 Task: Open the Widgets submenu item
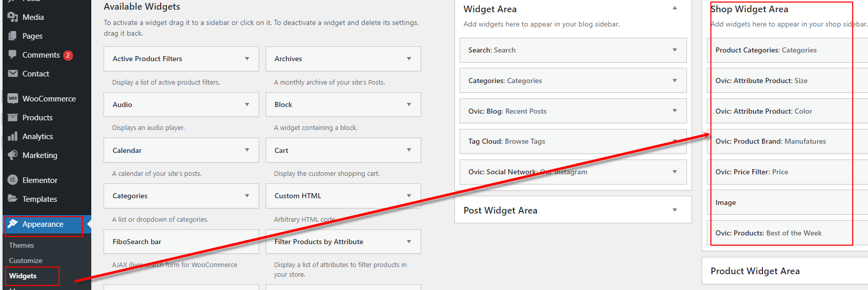click(x=23, y=276)
